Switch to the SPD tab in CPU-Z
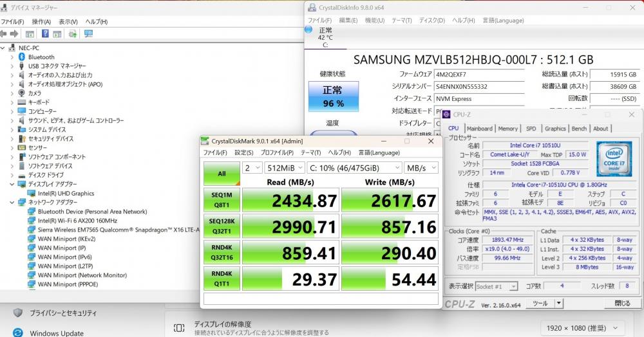644x337 pixels. tap(531, 129)
